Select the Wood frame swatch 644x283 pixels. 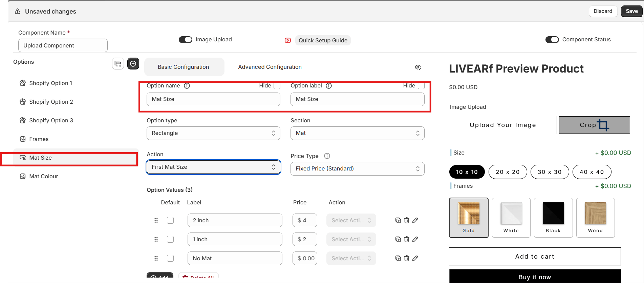click(x=595, y=218)
